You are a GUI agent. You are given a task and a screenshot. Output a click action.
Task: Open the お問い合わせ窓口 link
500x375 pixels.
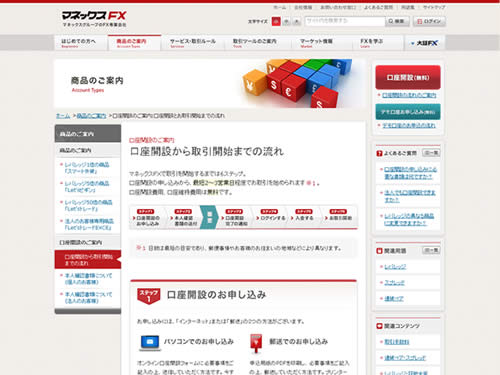click(338, 7)
